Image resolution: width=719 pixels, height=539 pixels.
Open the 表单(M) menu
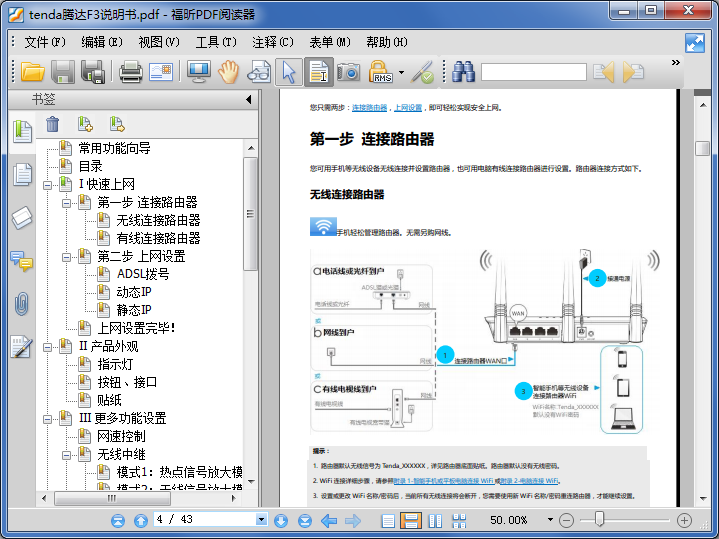pos(330,42)
